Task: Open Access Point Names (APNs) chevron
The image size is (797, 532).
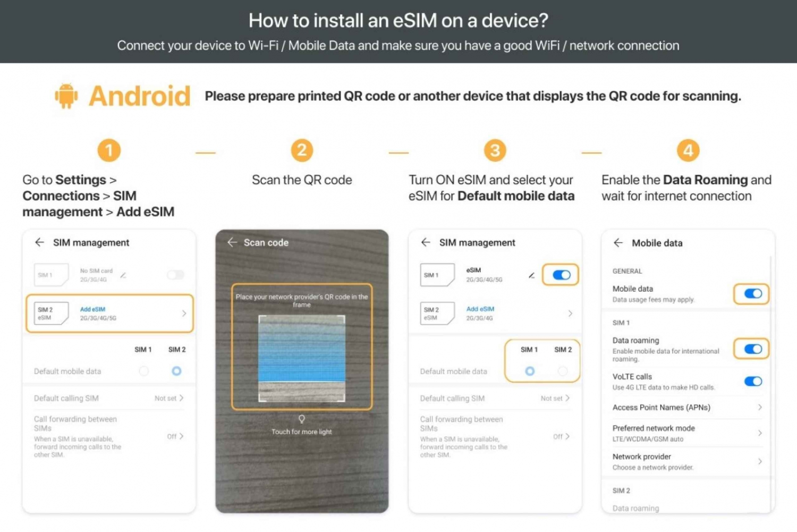Action: click(x=760, y=408)
